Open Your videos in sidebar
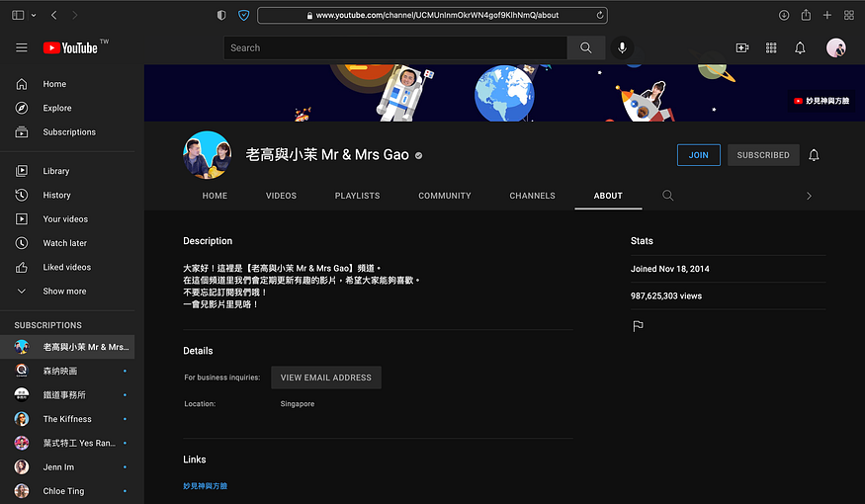This screenshot has height=504, width=865. (x=67, y=219)
